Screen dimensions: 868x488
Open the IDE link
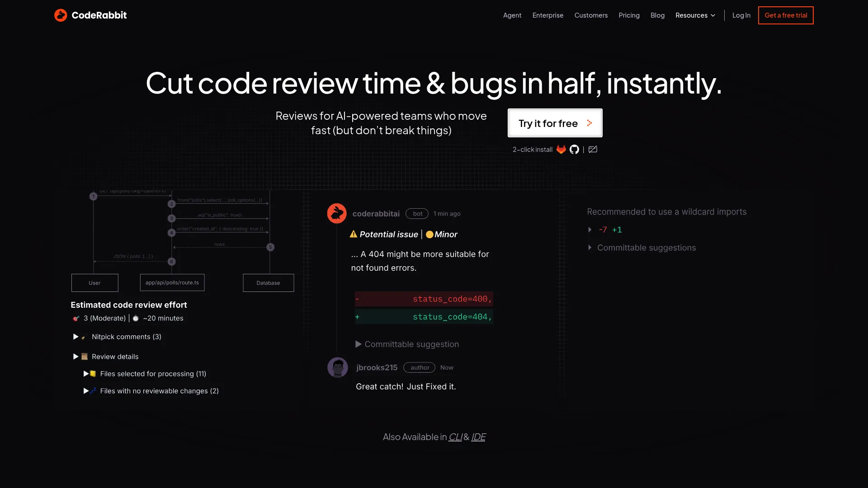[478, 437]
